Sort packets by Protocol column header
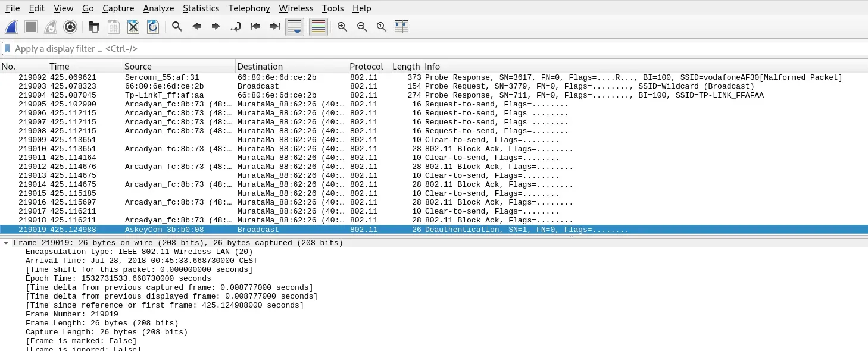Image resolution: width=868 pixels, height=351 pixels. tap(367, 67)
